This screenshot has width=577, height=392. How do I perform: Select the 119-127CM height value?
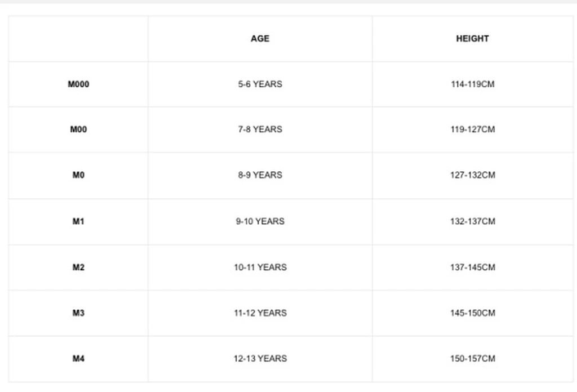click(x=472, y=130)
